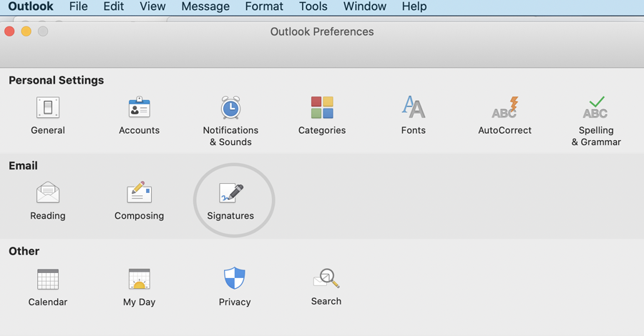The width and height of the screenshot is (644, 336).
Task: Click the Categories label text
Action: pyautogui.click(x=322, y=130)
